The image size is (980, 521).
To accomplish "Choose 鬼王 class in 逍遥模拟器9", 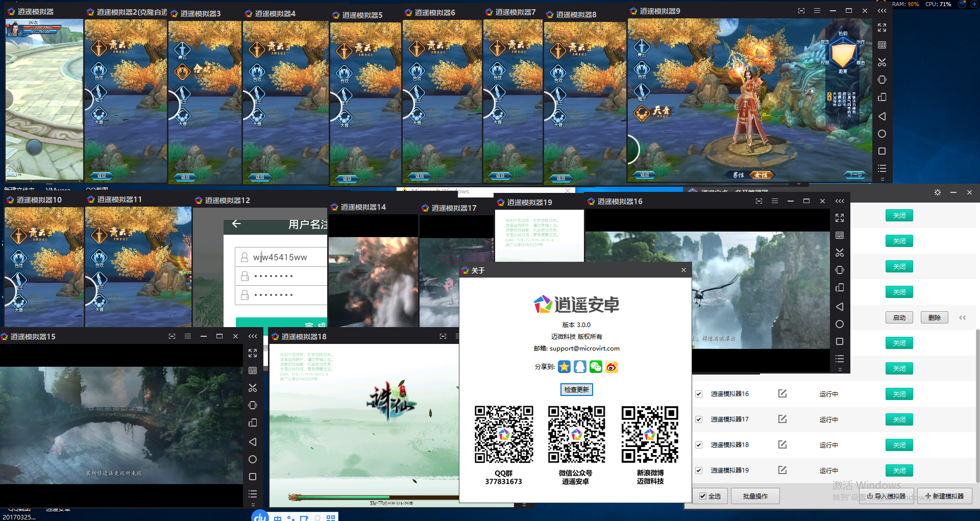I will pyautogui.click(x=642, y=91).
